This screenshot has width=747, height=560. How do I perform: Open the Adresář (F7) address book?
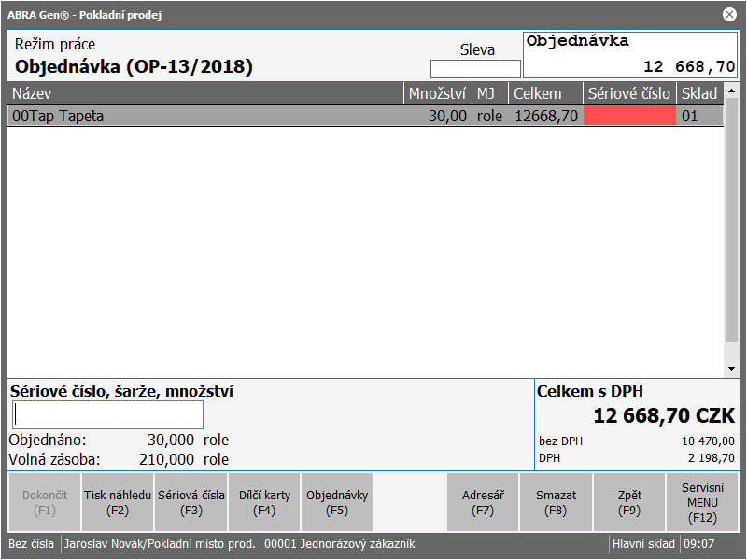tap(483, 502)
